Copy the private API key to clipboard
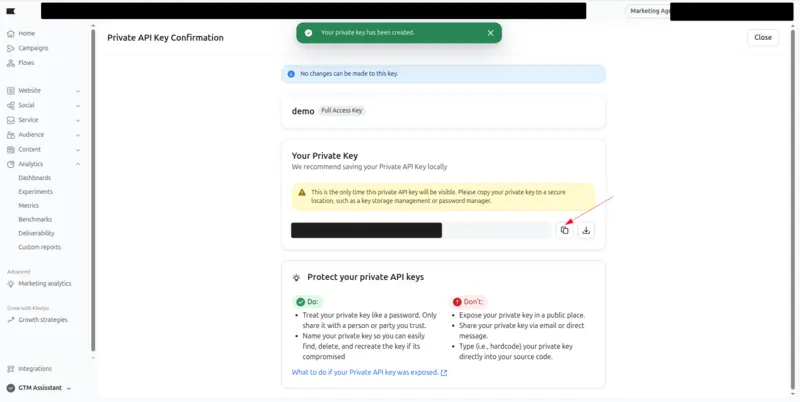Screen dimensions: 800x402 (x=564, y=230)
